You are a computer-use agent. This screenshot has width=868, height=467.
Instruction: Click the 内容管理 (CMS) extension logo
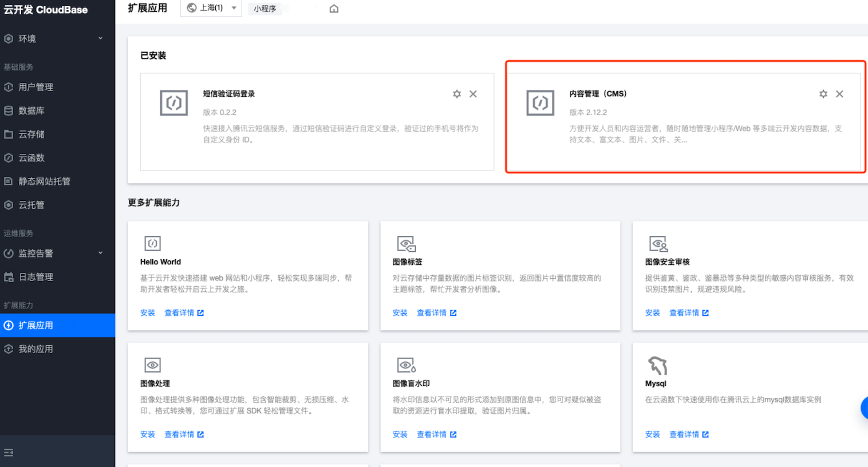540,103
